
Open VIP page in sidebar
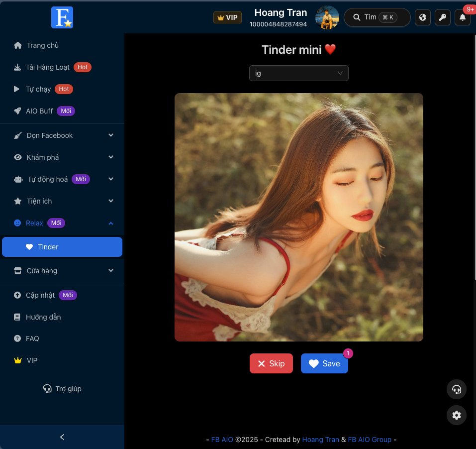coord(62,360)
